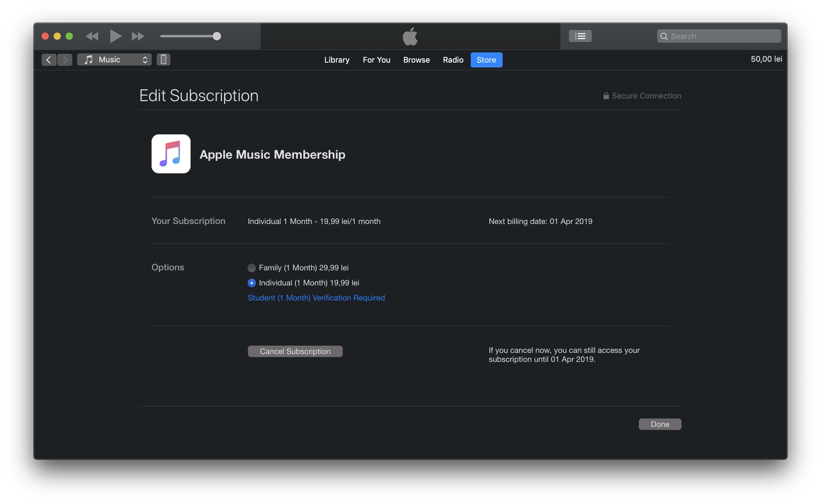Open the Music media type dropdown
The height and width of the screenshot is (504, 821).
pos(114,60)
